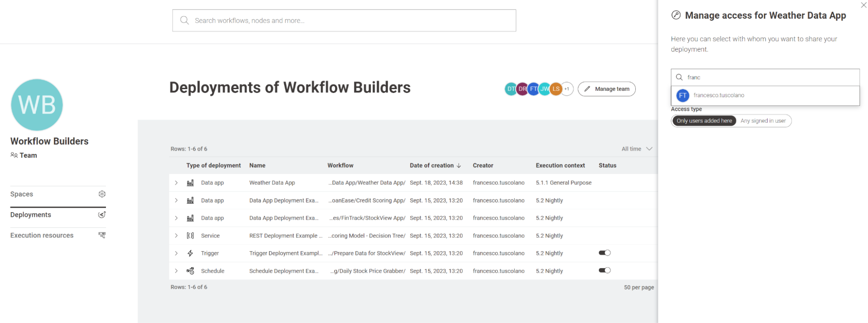
Task: Click the WB team avatar
Action: coord(37,105)
